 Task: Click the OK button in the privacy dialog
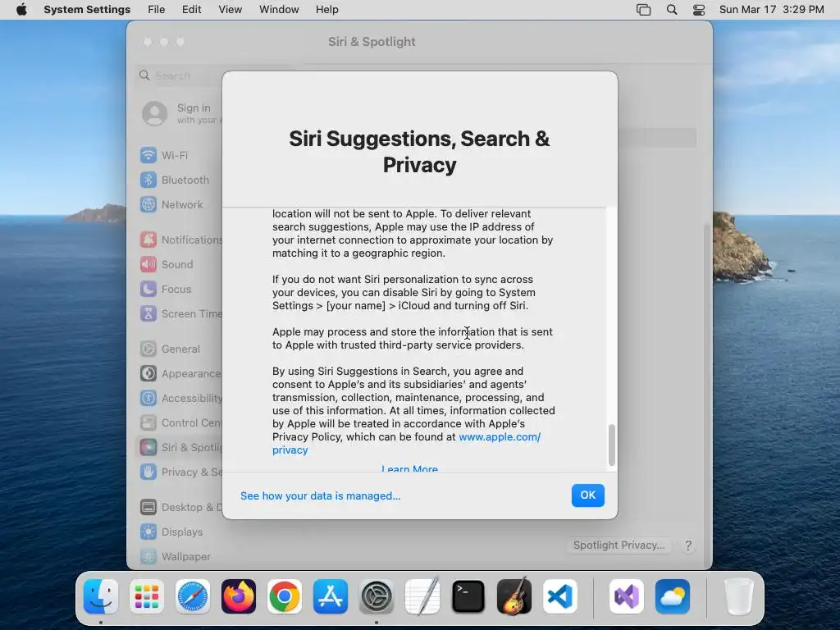point(587,495)
